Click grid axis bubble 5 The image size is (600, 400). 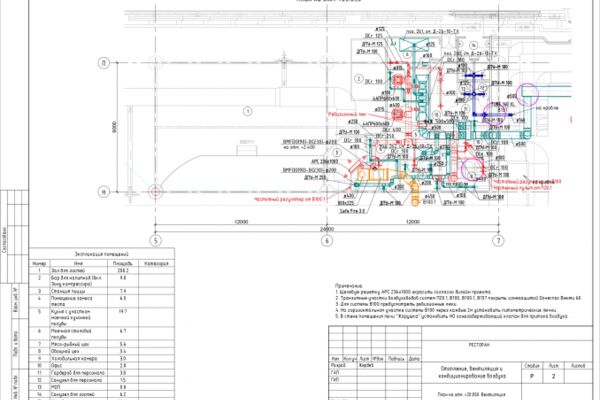point(155,241)
